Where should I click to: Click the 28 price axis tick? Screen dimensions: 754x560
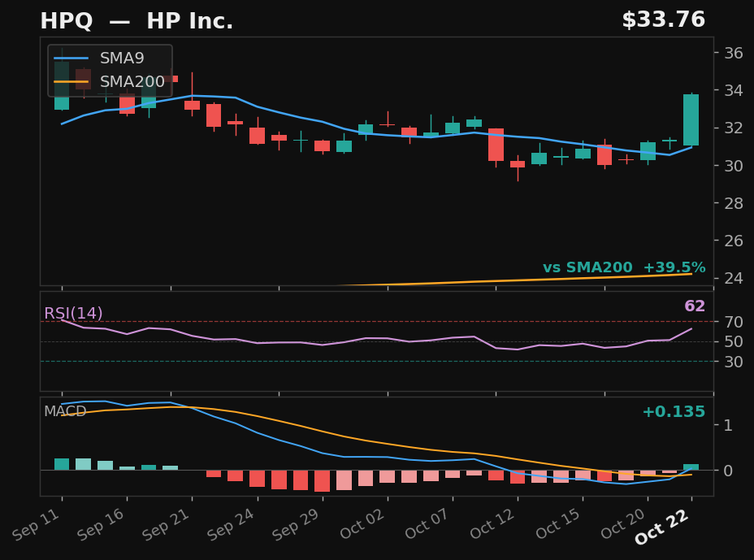[x=734, y=203]
